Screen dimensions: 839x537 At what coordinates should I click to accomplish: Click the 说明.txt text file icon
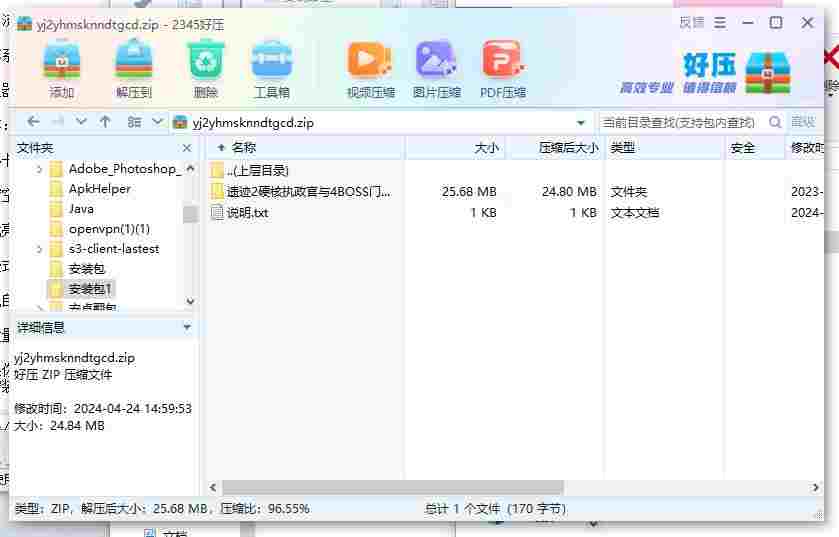click(217, 213)
